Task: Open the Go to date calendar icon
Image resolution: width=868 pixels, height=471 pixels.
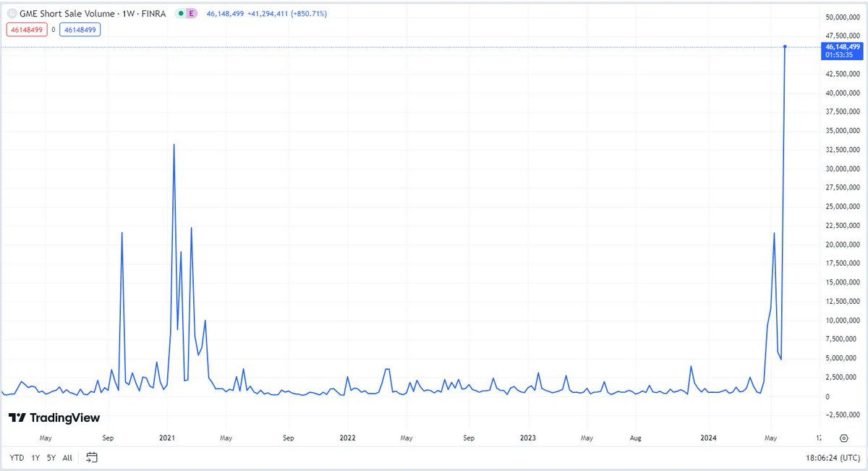Action: coord(91,457)
